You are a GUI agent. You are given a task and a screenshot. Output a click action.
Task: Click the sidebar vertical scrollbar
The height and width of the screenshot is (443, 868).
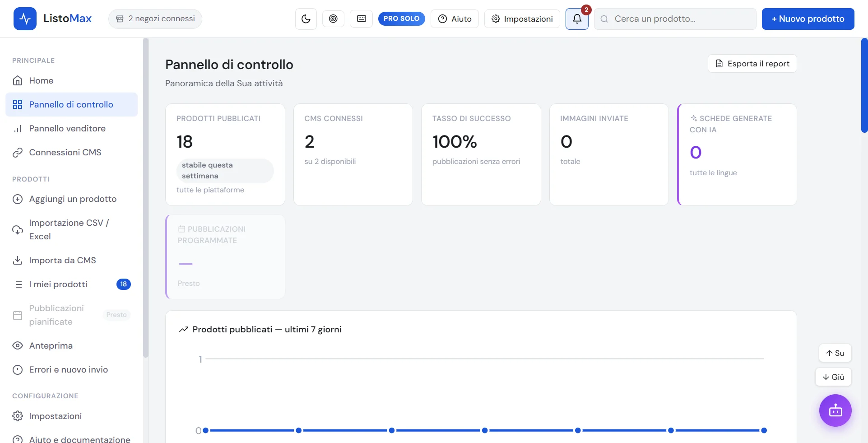click(x=146, y=198)
